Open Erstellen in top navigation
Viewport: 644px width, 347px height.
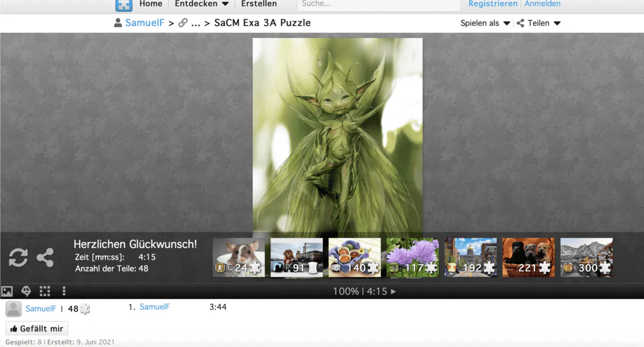coord(259,4)
